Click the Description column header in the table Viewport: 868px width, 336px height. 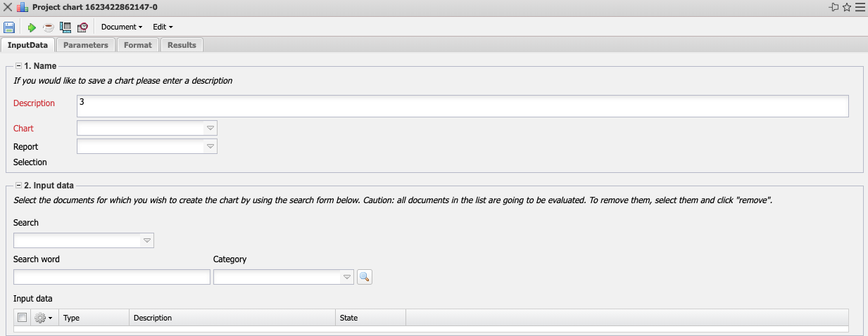coord(232,318)
